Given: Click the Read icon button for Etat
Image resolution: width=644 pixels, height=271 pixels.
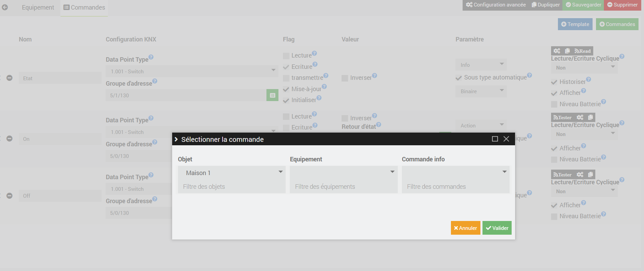Looking at the screenshot, I should [583, 51].
